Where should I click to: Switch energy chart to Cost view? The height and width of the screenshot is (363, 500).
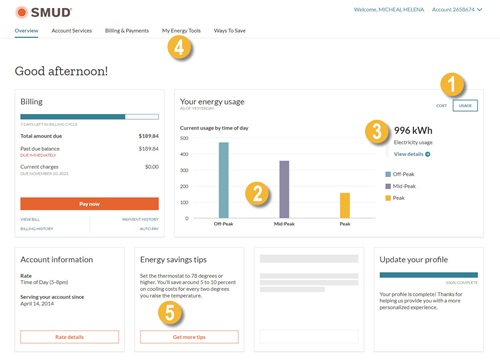[x=441, y=106]
